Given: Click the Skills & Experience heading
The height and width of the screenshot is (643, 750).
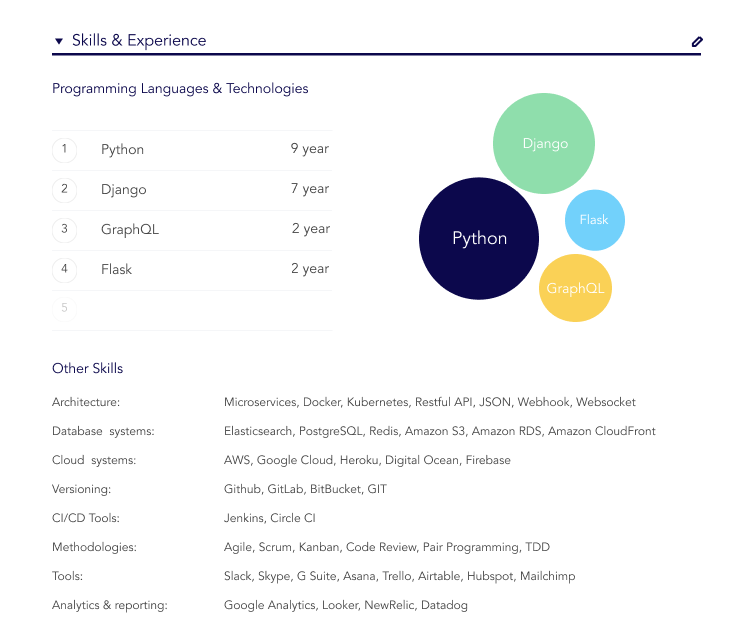Looking at the screenshot, I should (139, 41).
